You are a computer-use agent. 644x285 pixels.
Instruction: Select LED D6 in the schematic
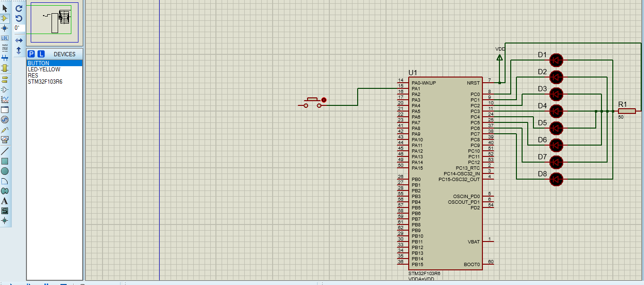tap(557, 145)
